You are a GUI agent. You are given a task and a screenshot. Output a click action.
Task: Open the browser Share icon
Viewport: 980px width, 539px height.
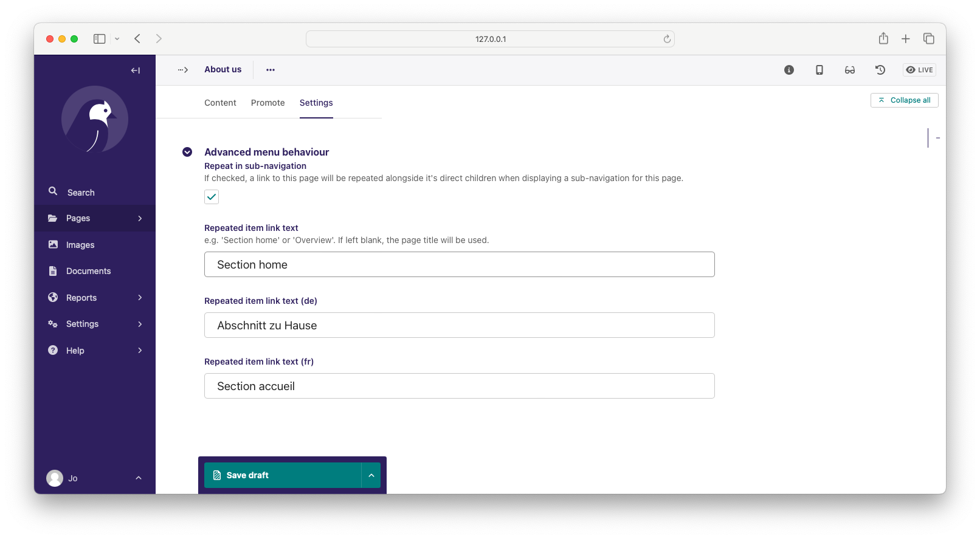pyautogui.click(x=883, y=38)
